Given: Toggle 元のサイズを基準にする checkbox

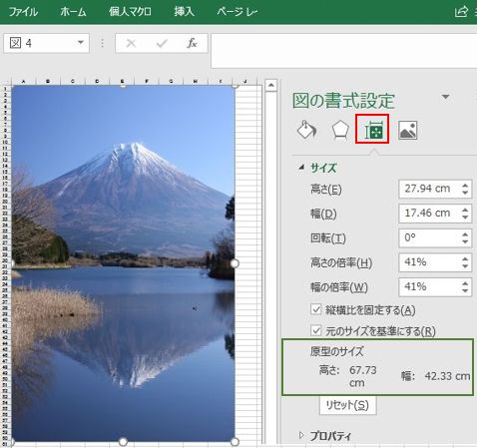Looking at the screenshot, I should tap(315, 330).
